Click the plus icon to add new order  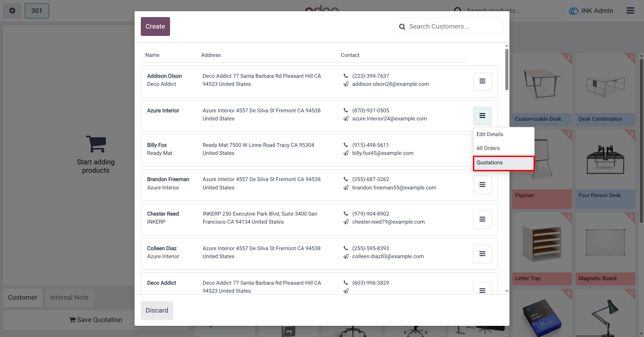[x=12, y=11]
